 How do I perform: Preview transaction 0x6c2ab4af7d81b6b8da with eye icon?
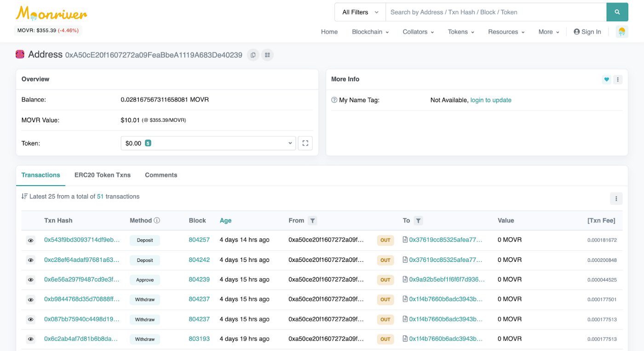pos(31,339)
